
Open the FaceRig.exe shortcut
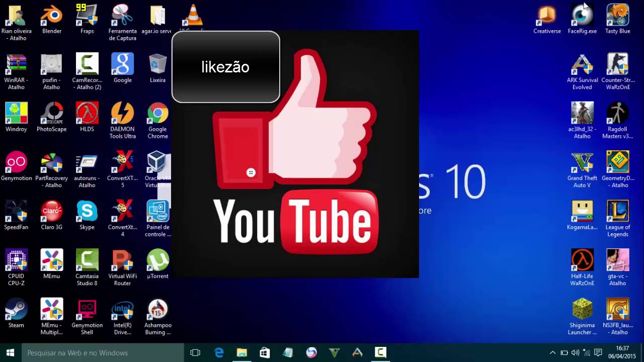582,19
